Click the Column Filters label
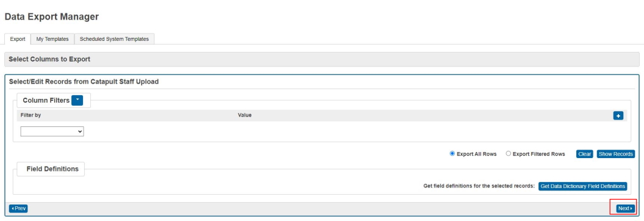 pos(46,100)
